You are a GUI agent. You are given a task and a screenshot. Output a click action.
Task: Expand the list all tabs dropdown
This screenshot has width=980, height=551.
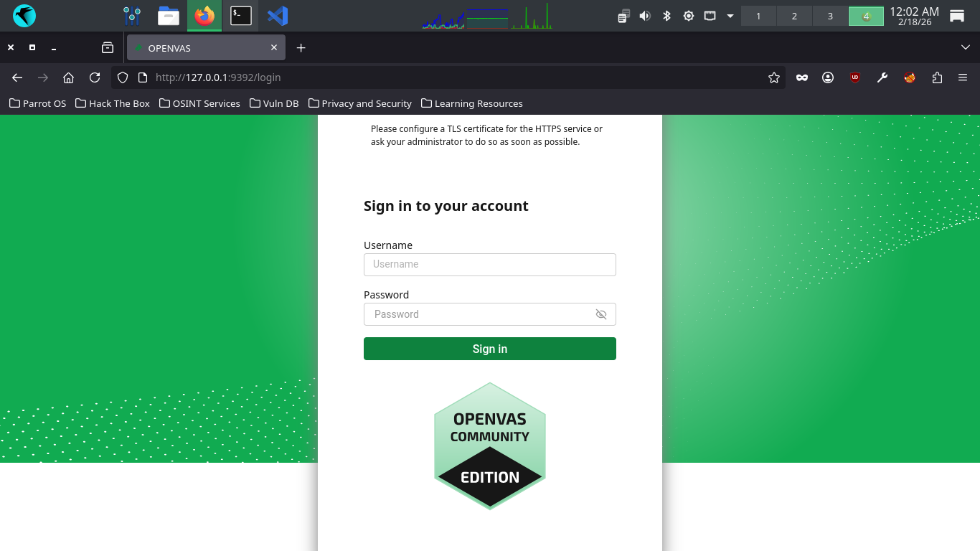[965, 47]
